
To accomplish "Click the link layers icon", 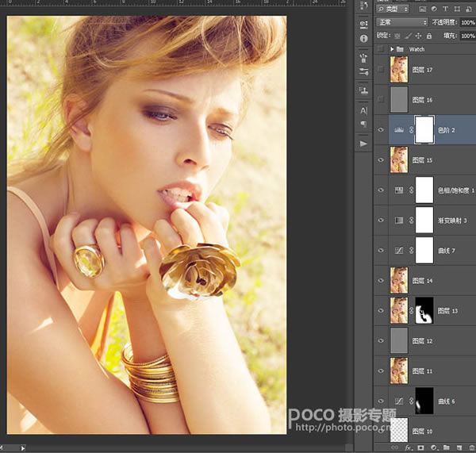I will pos(394,447).
